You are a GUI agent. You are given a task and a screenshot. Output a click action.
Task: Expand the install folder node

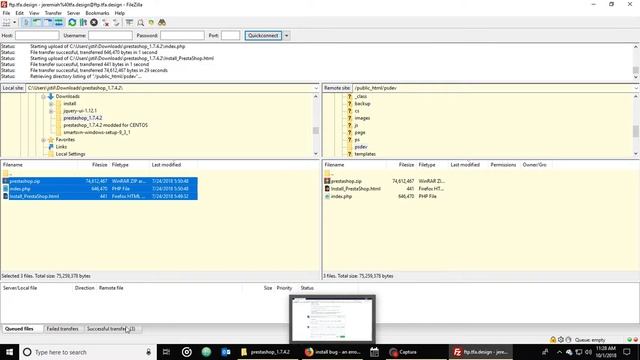51,104
